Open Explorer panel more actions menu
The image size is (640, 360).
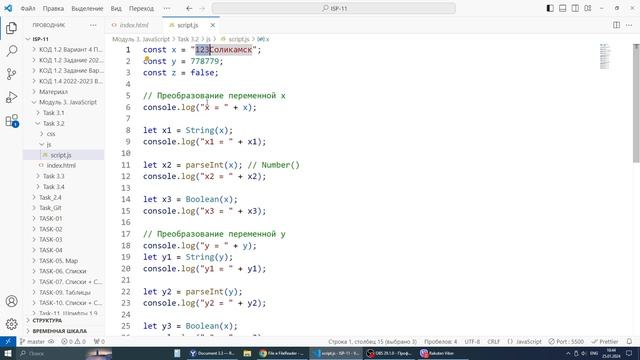tap(93, 25)
